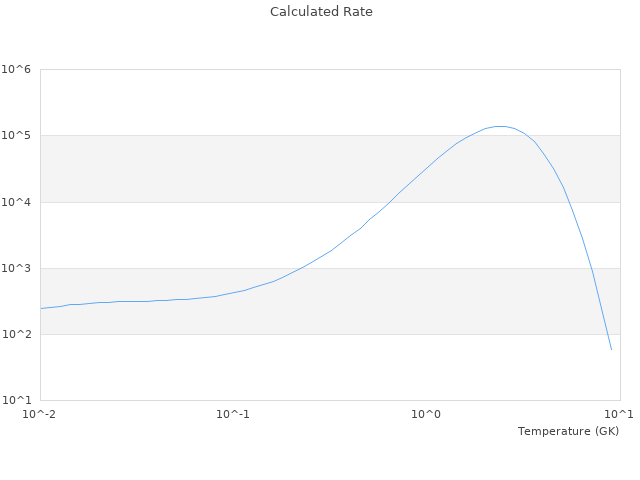Image resolution: width=640 pixels, height=480 pixels.
Task: Click where the rising curve crosses 10^4
Action: pos(388,202)
